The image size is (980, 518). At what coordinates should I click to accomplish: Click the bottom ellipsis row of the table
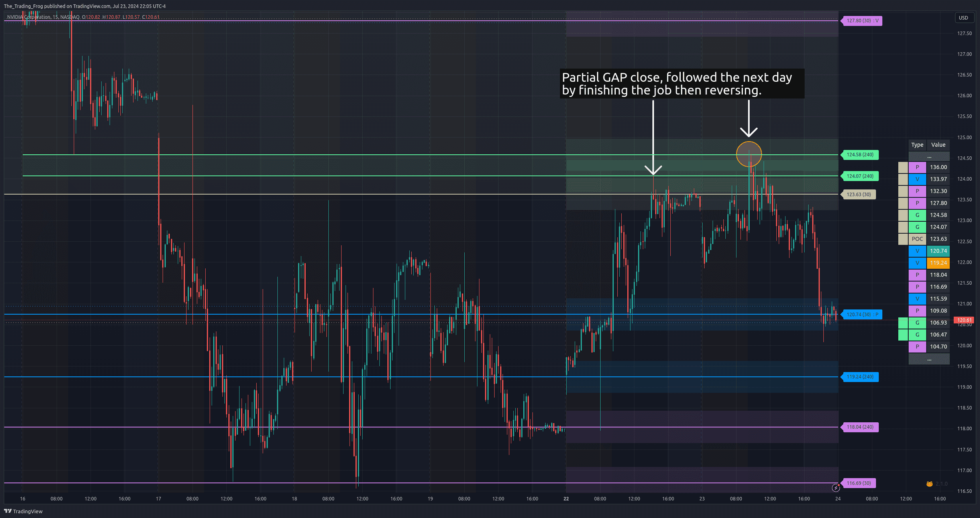click(x=929, y=359)
